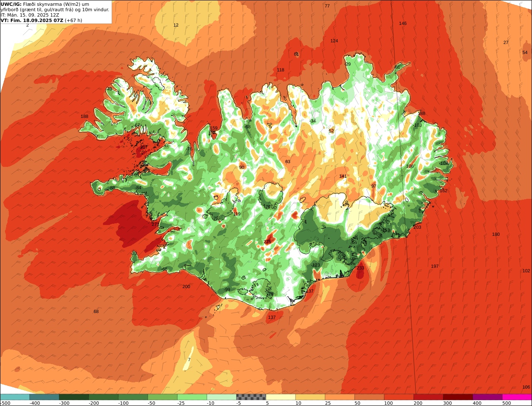Click the inland value '90'
The width and height of the screenshot is (532, 406).
click(241, 167)
